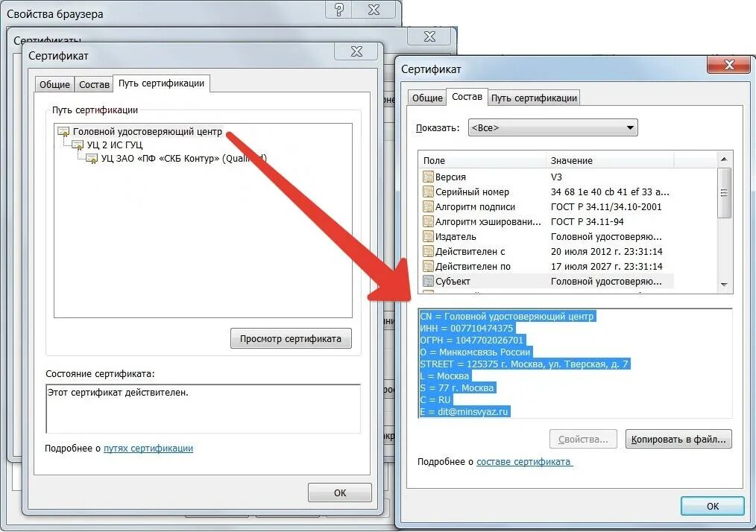Click certificate icon beside УЦ ЗАО ПФ СКБ Контур
756x532 pixels.
click(92, 159)
